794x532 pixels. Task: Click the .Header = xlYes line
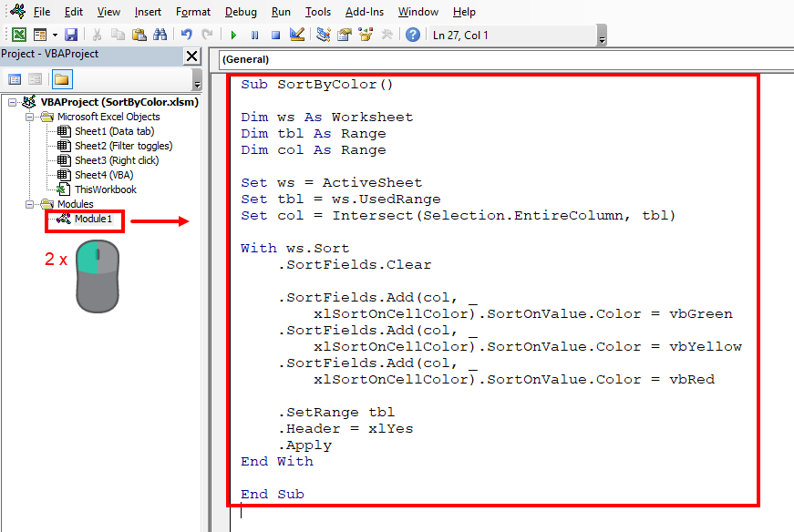point(345,429)
